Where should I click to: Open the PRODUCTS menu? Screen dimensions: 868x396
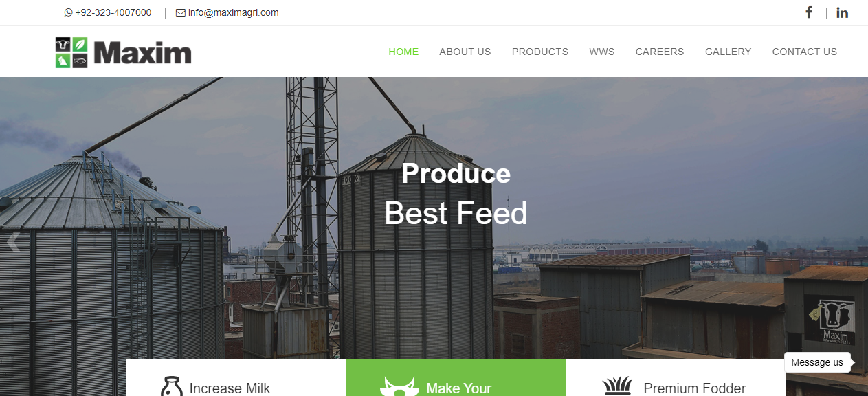coord(540,52)
